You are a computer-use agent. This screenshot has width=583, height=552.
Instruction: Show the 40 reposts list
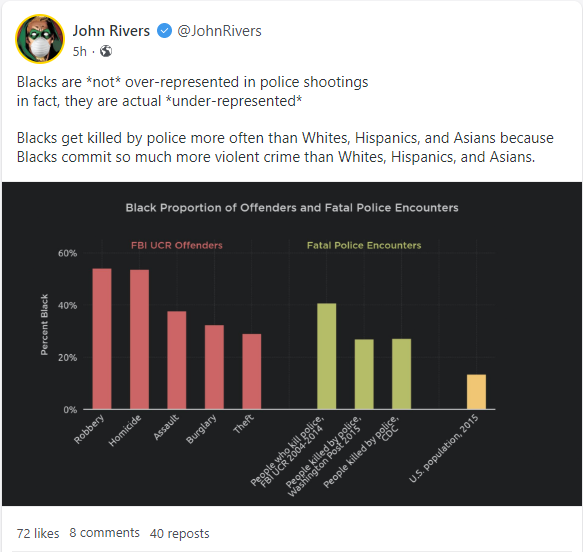[x=180, y=533]
